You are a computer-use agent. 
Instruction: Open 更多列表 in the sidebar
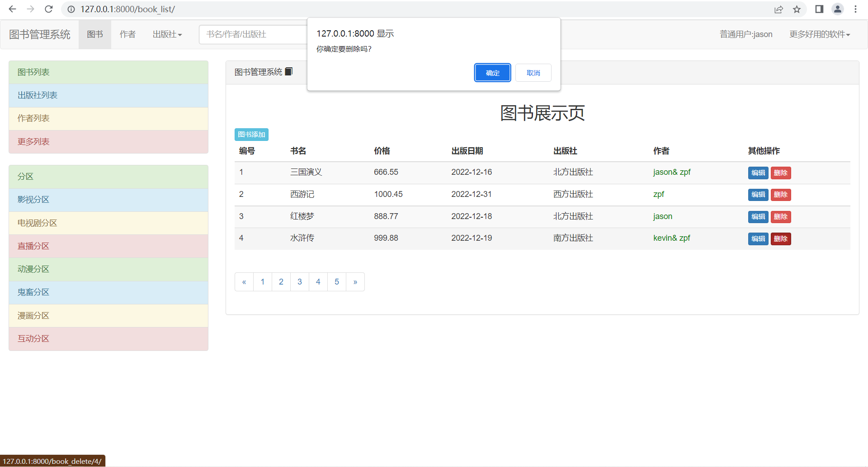(x=108, y=142)
